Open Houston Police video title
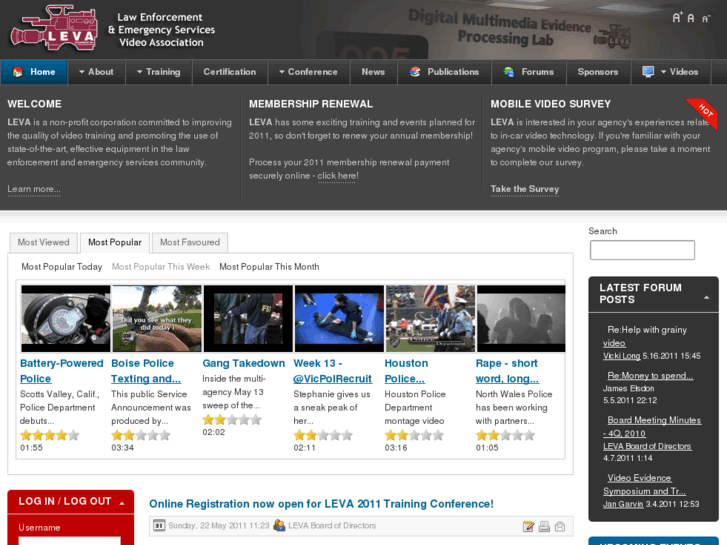This screenshot has width=727, height=545. click(406, 371)
